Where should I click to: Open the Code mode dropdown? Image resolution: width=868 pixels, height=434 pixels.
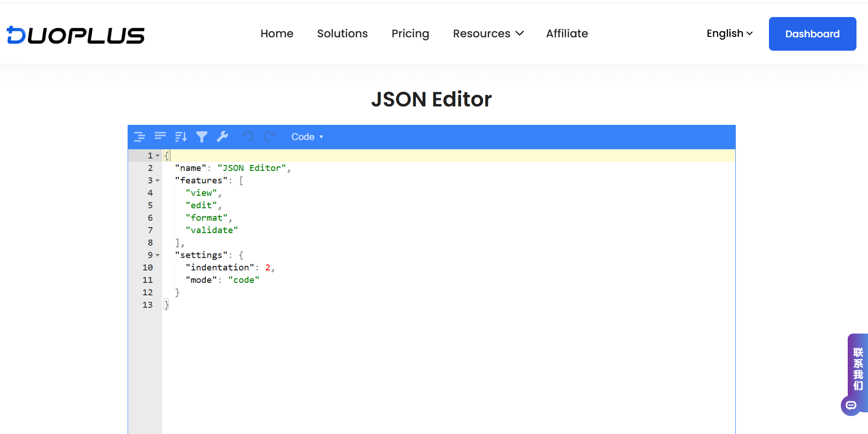(x=307, y=137)
